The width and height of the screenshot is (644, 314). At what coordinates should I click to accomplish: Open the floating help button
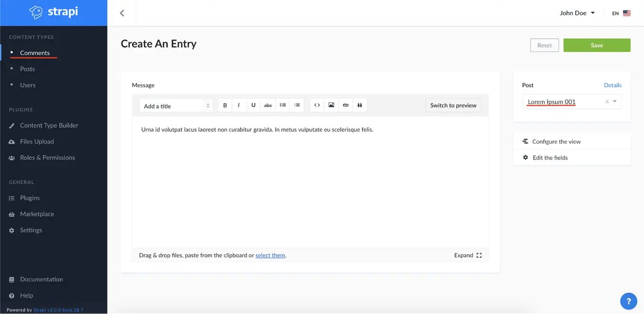(x=628, y=301)
